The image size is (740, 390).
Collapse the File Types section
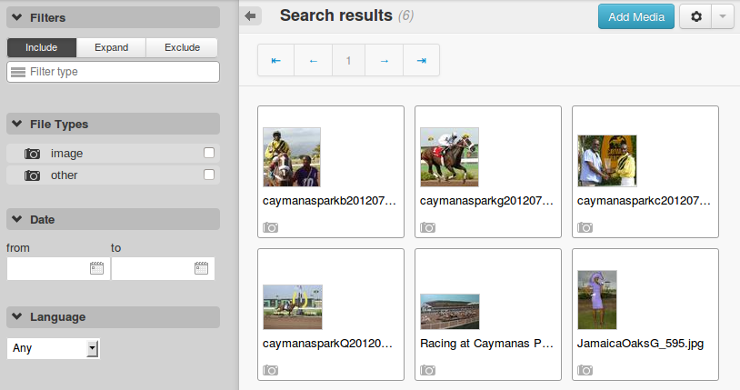[x=17, y=124]
